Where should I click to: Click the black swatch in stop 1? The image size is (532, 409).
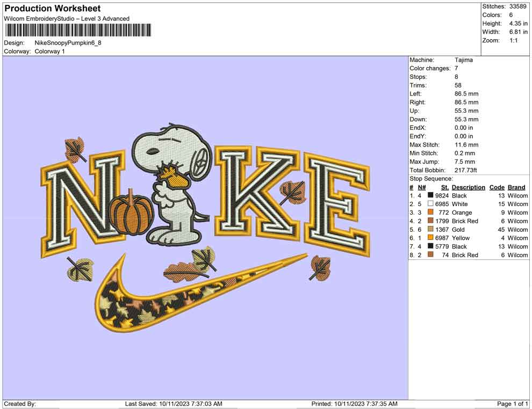click(x=430, y=195)
